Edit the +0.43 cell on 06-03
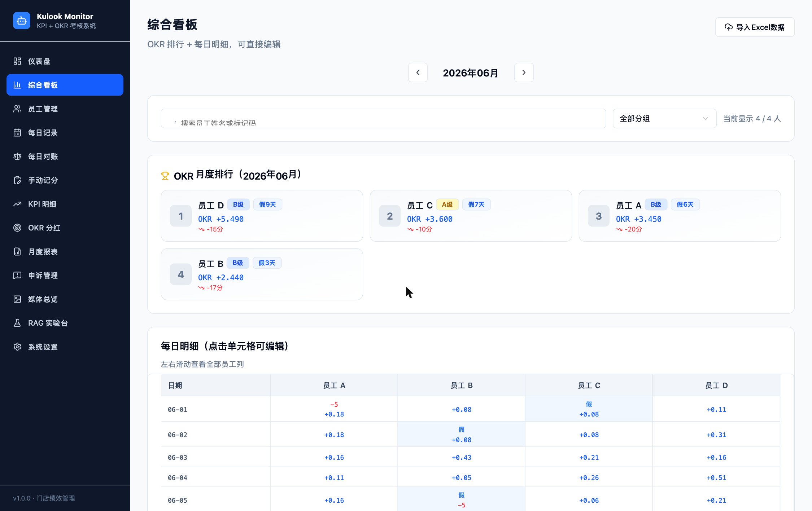812x511 pixels. tap(461, 457)
